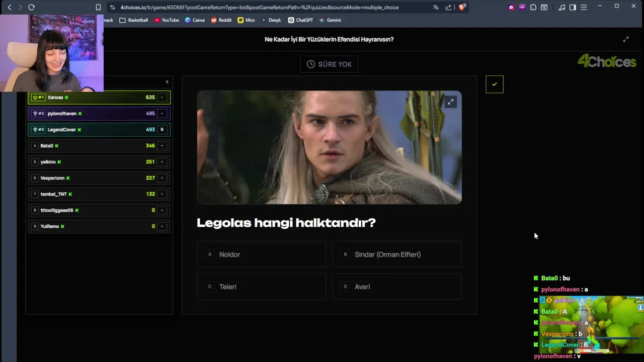The image size is (644, 362).
Task: Open the page translate icon
Action: [x=436, y=7]
